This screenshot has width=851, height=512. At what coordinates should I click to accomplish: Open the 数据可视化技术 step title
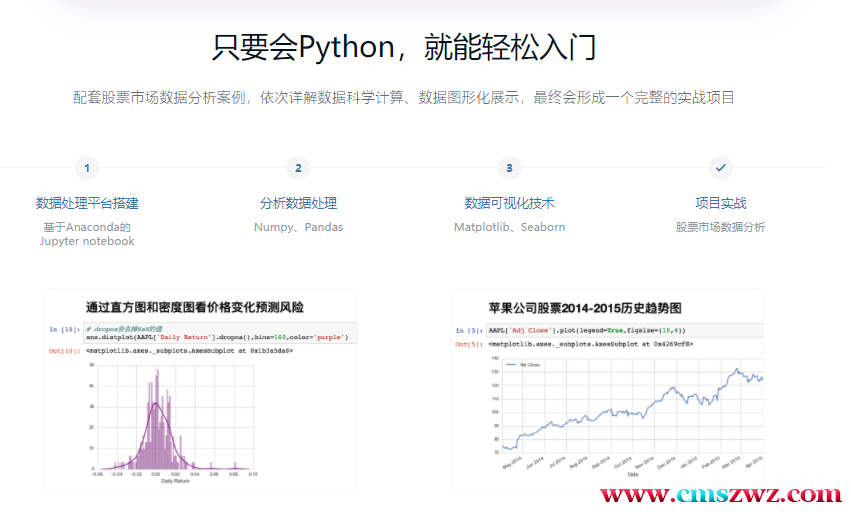point(509,203)
